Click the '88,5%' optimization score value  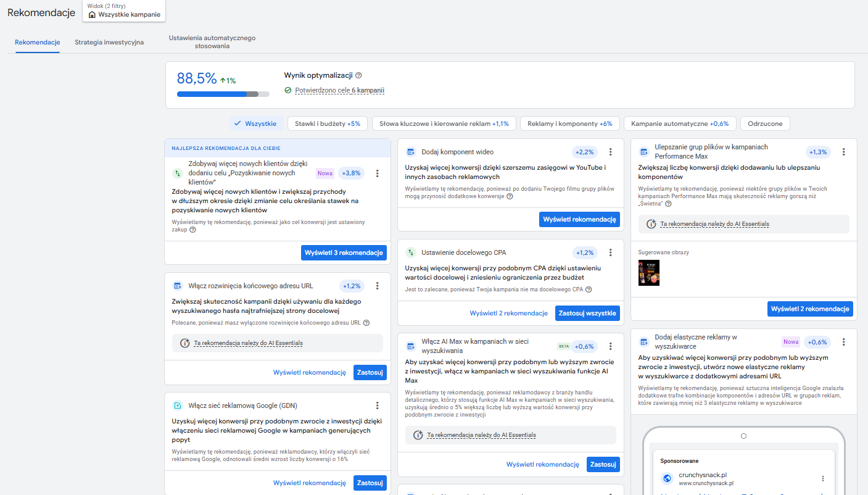pyautogui.click(x=197, y=78)
